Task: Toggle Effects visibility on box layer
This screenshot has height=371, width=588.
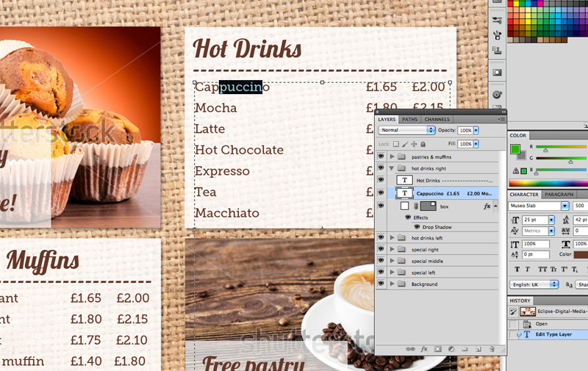Action: pos(408,217)
